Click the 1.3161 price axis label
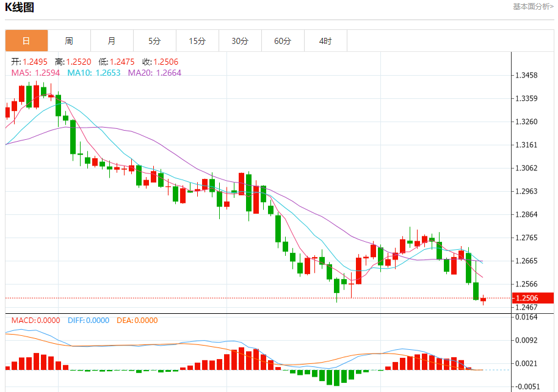Viewport: 558px width, 392px height. (526, 145)
